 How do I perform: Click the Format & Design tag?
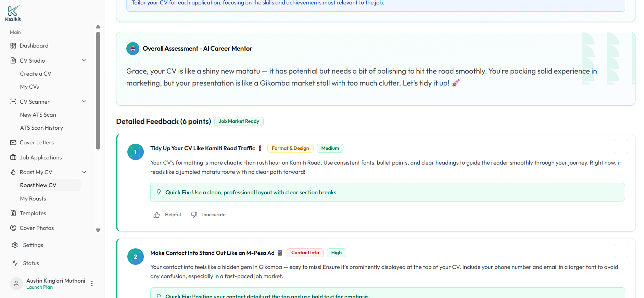(x=290, y=148)
